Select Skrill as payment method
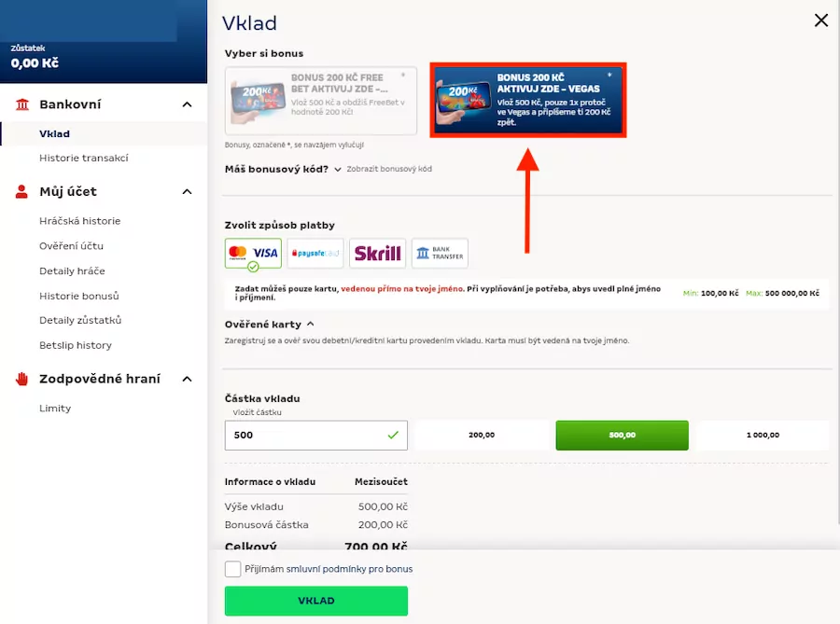 click(377, 253)
